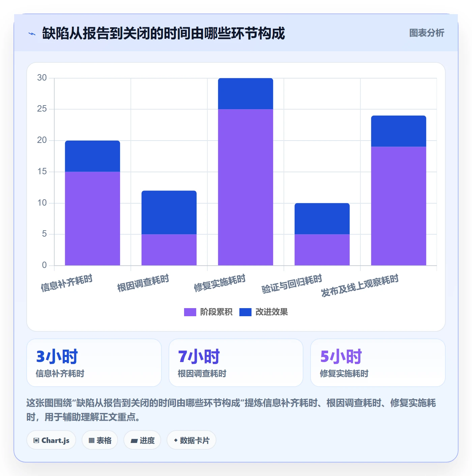Image resolution: width=472 pixels, height=476 pixels.
Task: Click the purple bar segment for 修复实施耗时
Action: coord(245,187)
